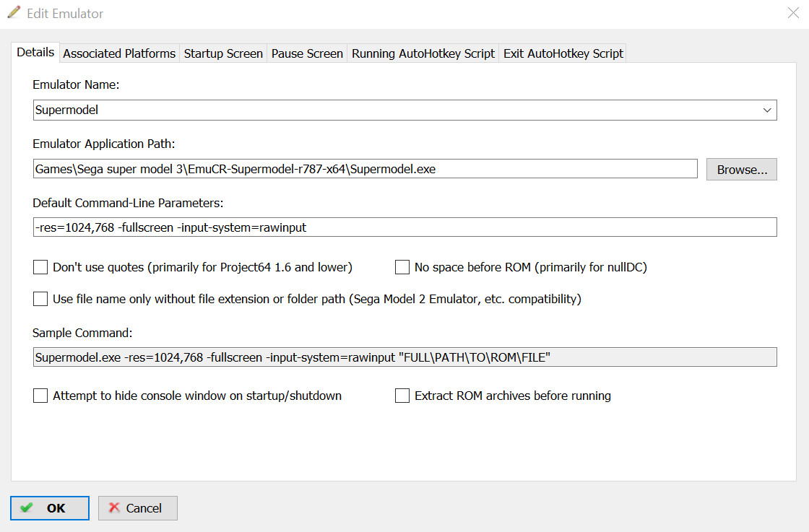Confirm with the OK button
The height and width of the screenshot is (532, 809).
click(x=50, y=508)
